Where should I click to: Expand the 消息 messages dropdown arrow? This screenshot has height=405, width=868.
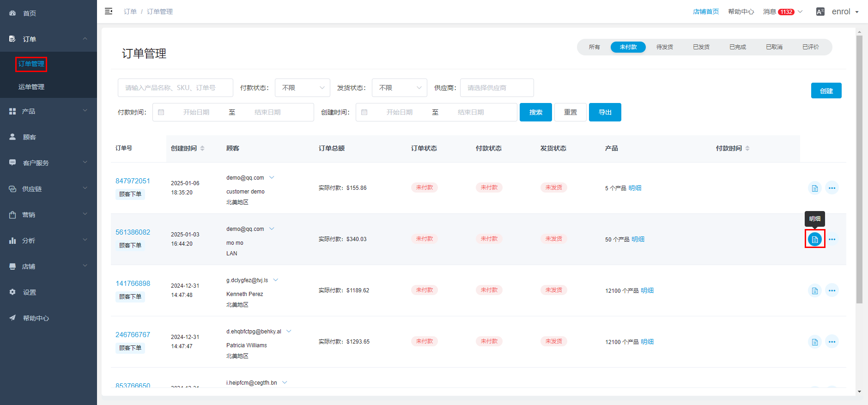point(800,12)
